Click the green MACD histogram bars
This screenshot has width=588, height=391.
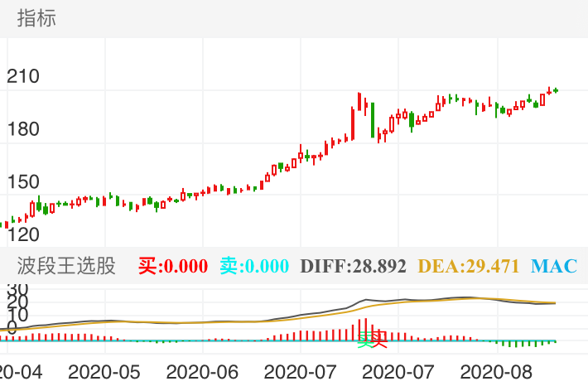coord(522,343)
